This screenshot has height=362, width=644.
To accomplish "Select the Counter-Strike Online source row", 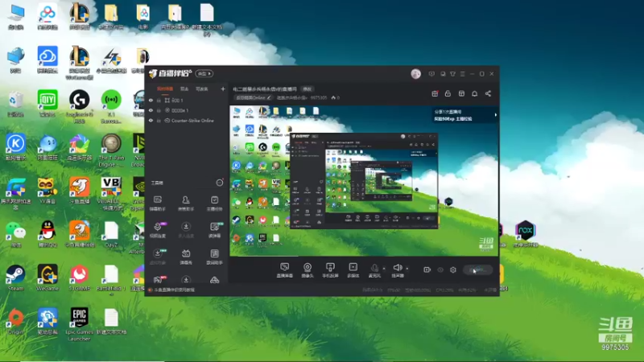I will (x=187, y=121).
